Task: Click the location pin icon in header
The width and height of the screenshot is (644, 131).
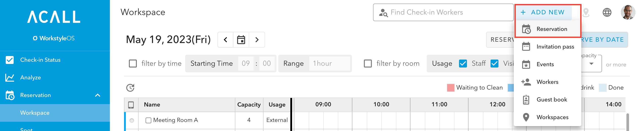Action: click(586, 12)
